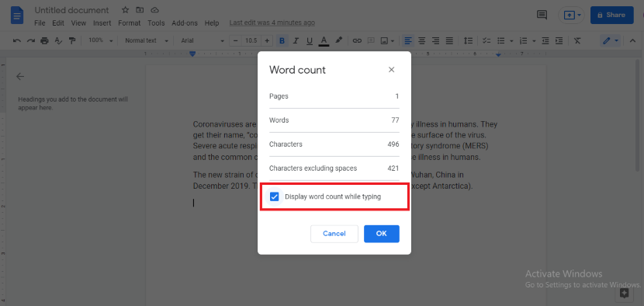The image size is (644, 306).
Task: Click the font size field
Action: pyautogui.click(x=251, y=40)
